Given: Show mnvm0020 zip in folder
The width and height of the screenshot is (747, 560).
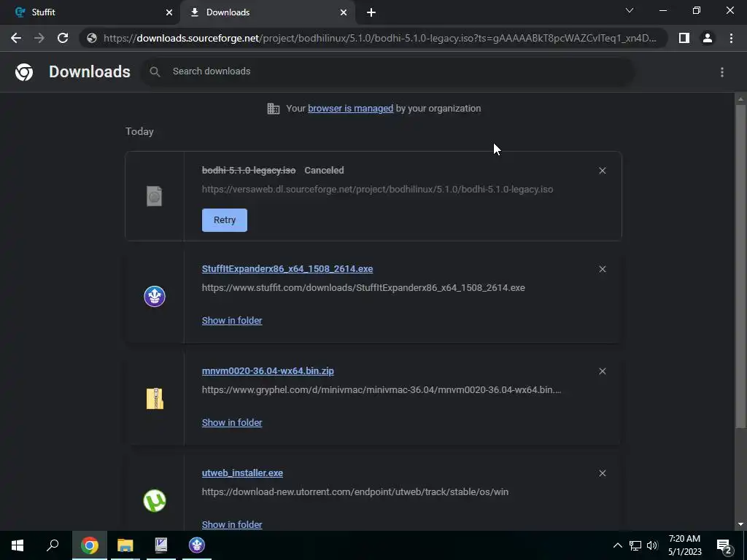Looking at the screenshot, I should coord(232,422).
